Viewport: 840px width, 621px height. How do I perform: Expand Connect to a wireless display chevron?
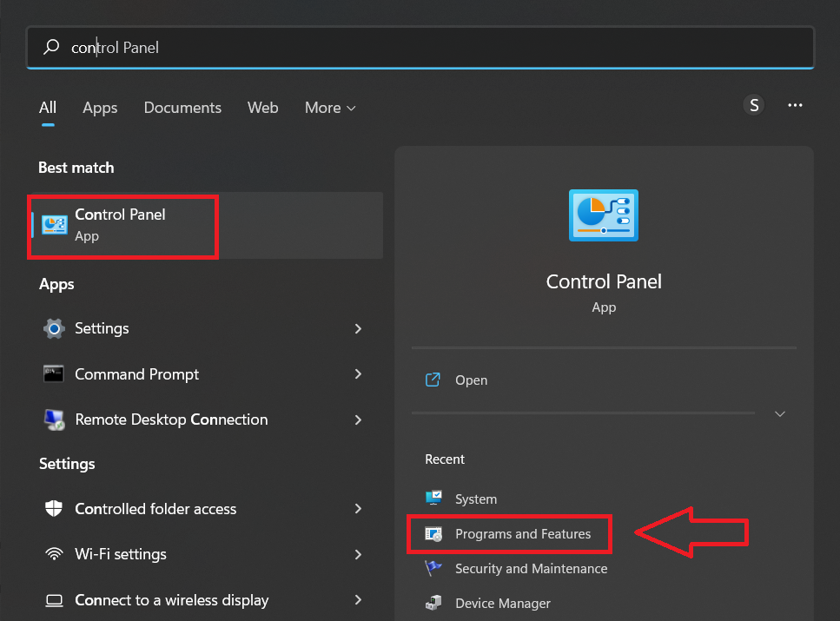(359, 600)
